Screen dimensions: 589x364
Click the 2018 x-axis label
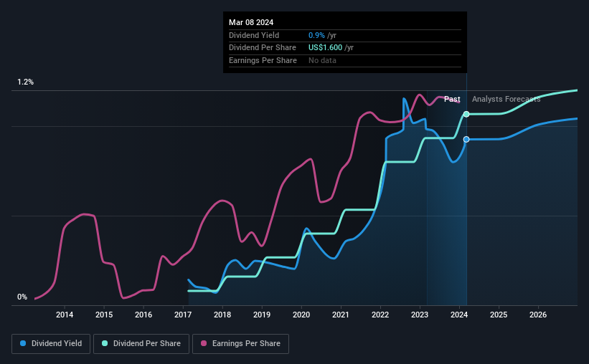click(222, 315)
